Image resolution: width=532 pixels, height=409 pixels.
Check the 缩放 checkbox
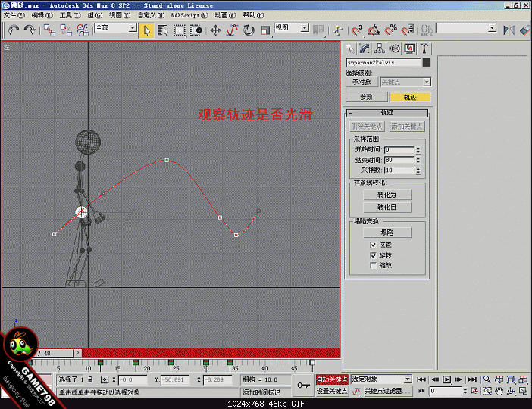(x=373, y=265)
